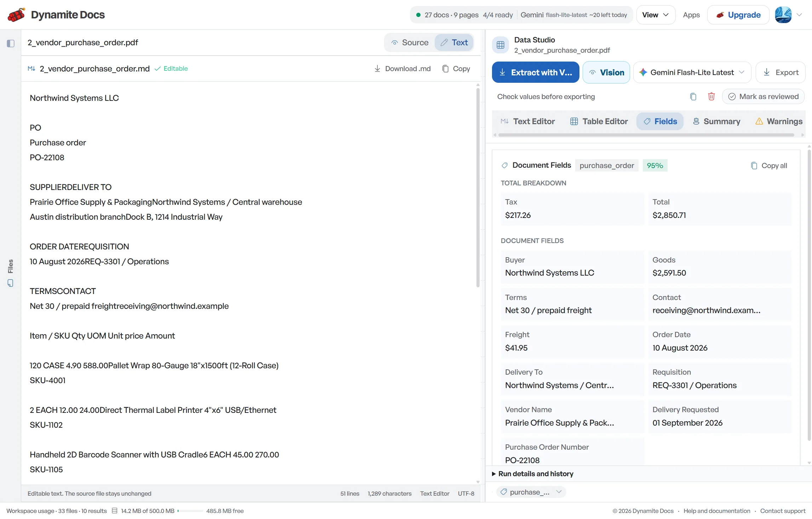Open the purchase_... schema dropdown
Viewport: 812px width, 519px height.
(531, 492)
